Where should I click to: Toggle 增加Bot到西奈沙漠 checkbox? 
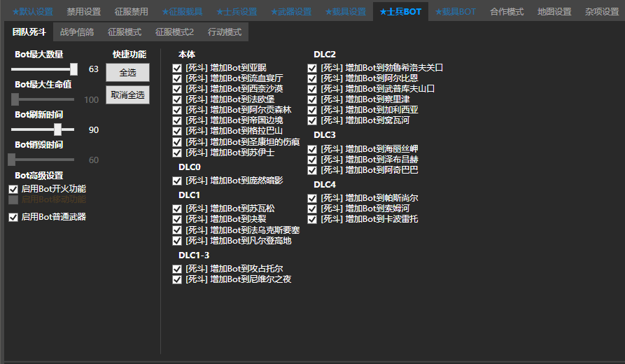[x=177, y=89]
